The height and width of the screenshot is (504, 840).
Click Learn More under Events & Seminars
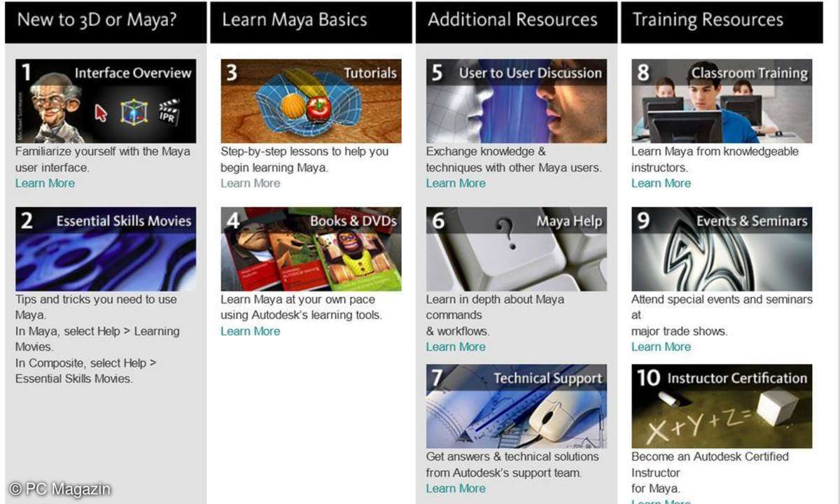pyautogui.click(x=661, y=347)
